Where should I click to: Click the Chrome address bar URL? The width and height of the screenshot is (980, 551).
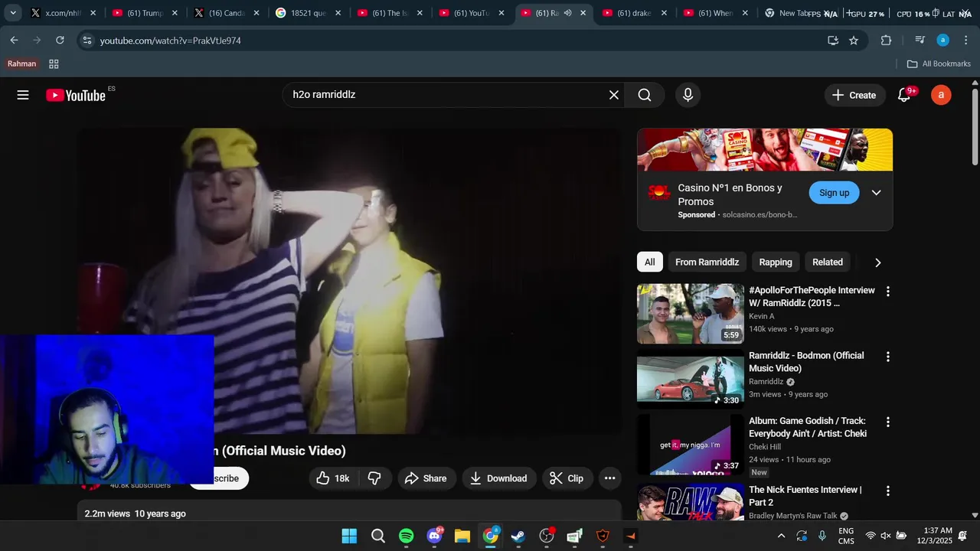(170, 41)
